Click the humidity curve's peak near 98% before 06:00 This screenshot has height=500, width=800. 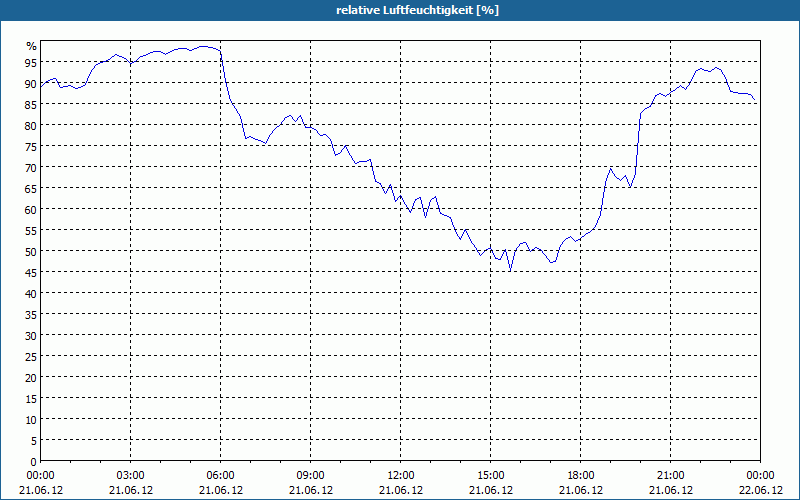tap(204, 46)
